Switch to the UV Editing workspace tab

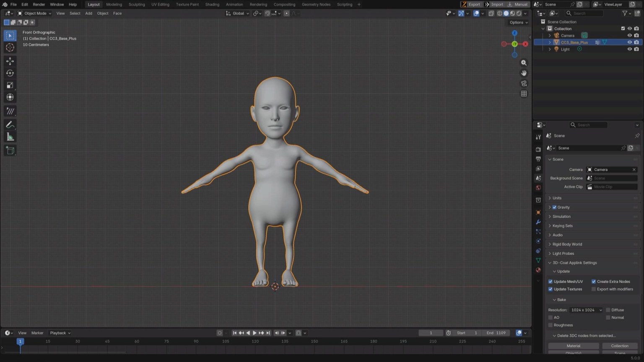click(x=160, y=4)
